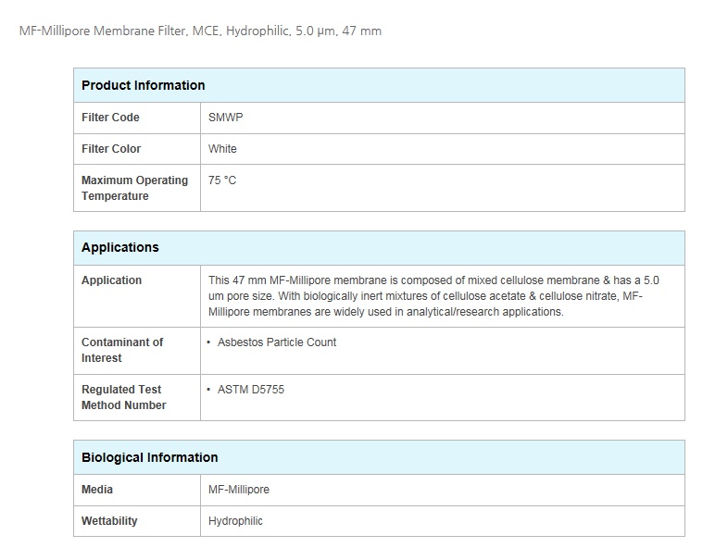The image size is (728, 560).
Task: Select the ASTM D5755 method entry
Action: point(251,390)
